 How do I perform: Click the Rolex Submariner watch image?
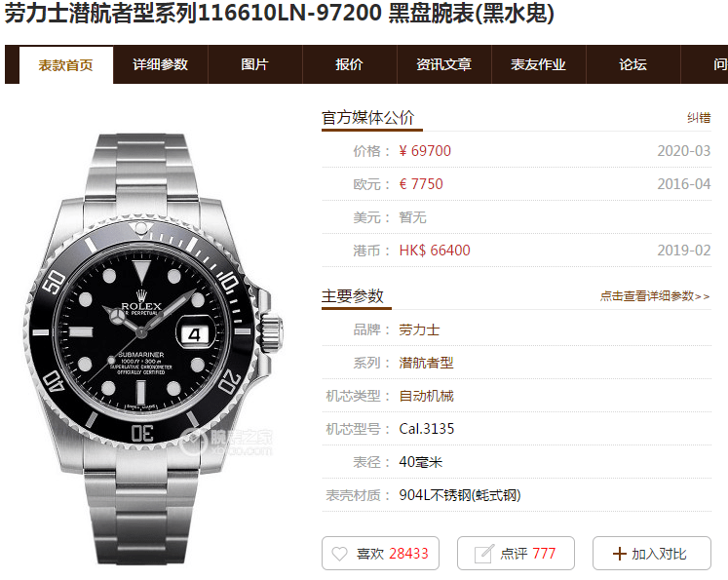(153, 349)
